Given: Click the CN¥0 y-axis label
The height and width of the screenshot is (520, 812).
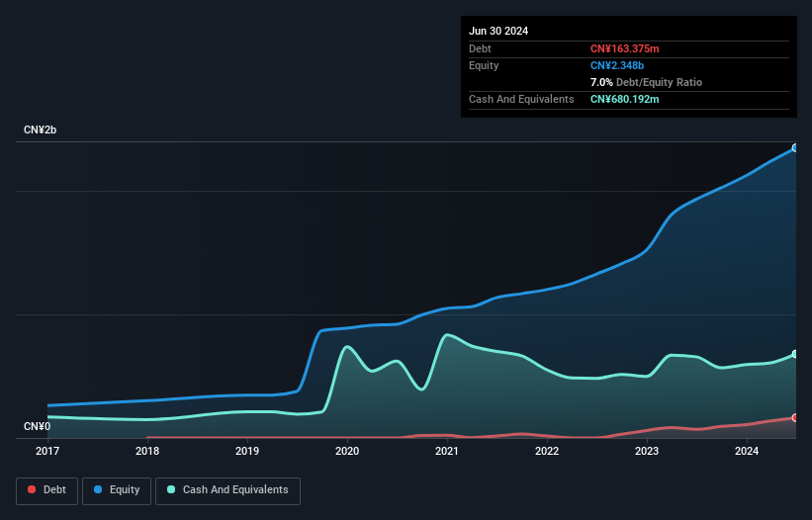Looking at the screenshot, I should point(38,426).
